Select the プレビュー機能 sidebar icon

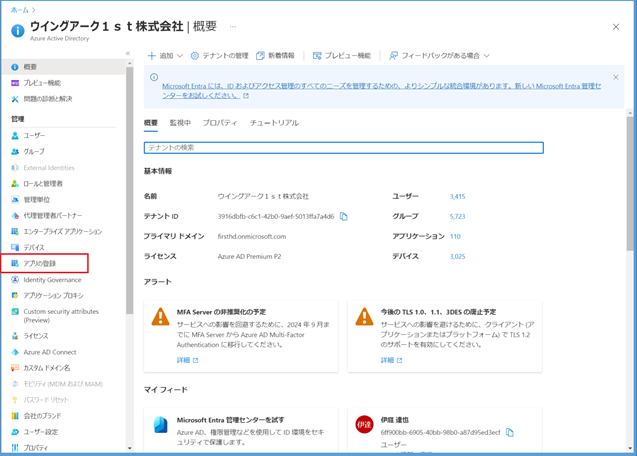(x=15, y=83)
